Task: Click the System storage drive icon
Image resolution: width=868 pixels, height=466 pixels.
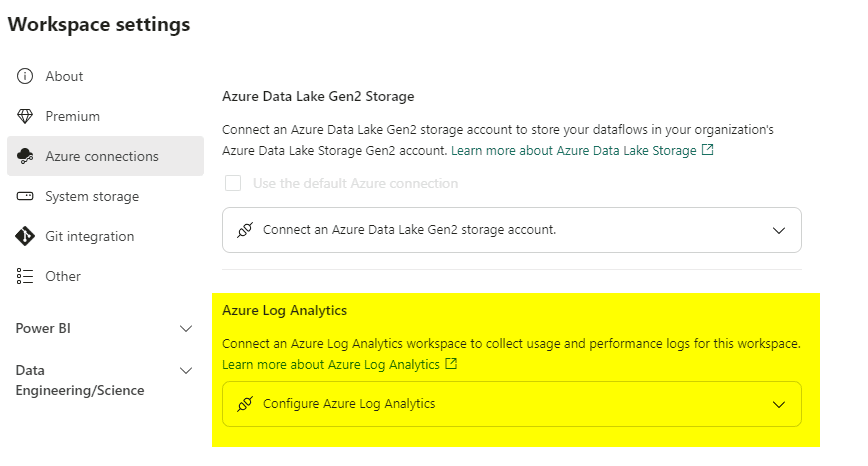Action: [25, 196]
